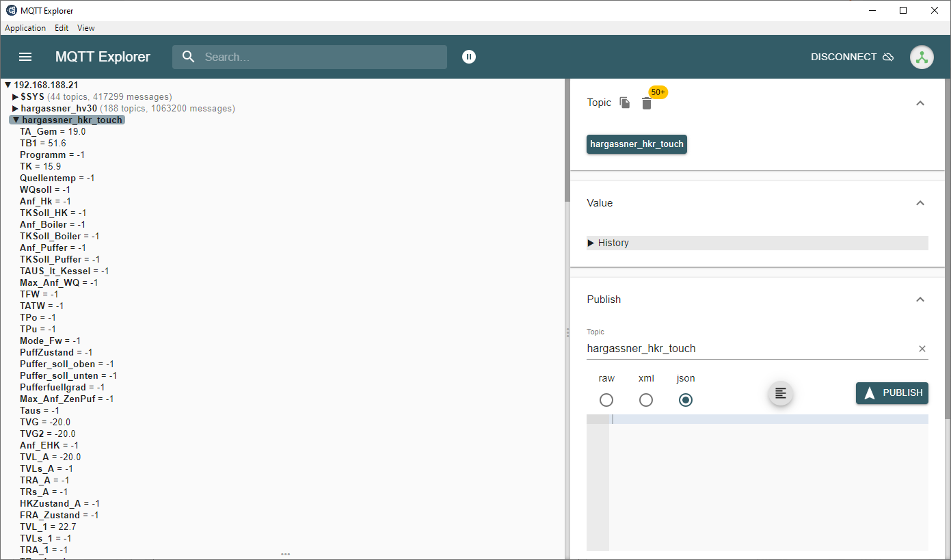Open the Edit menu
Viewport: 951px width, 560px height.
tap(62, 28)
